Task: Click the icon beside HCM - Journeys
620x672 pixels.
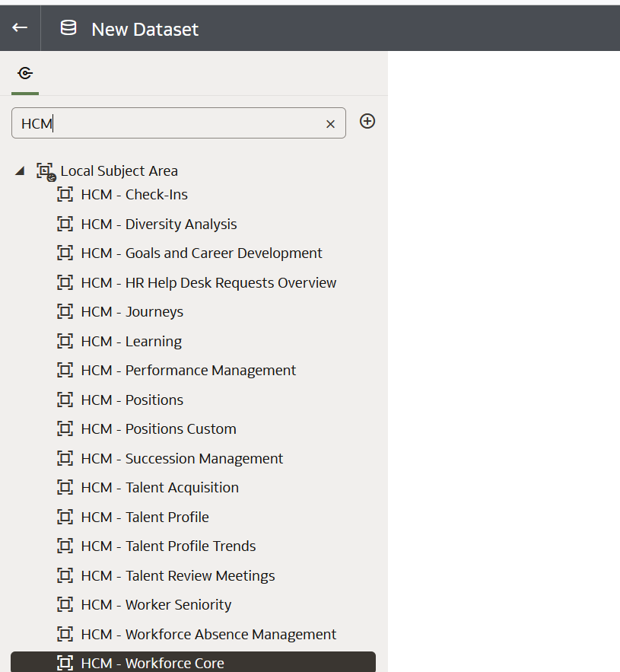Action: pos(65,311)
